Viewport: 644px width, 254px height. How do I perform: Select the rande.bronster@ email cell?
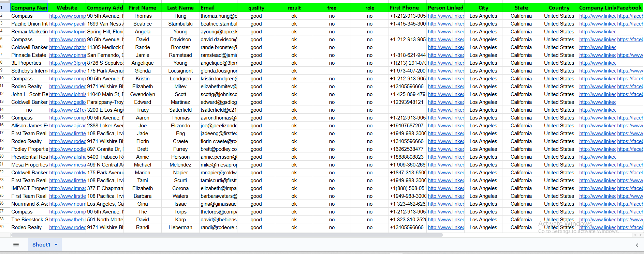(x=218, y=47)
